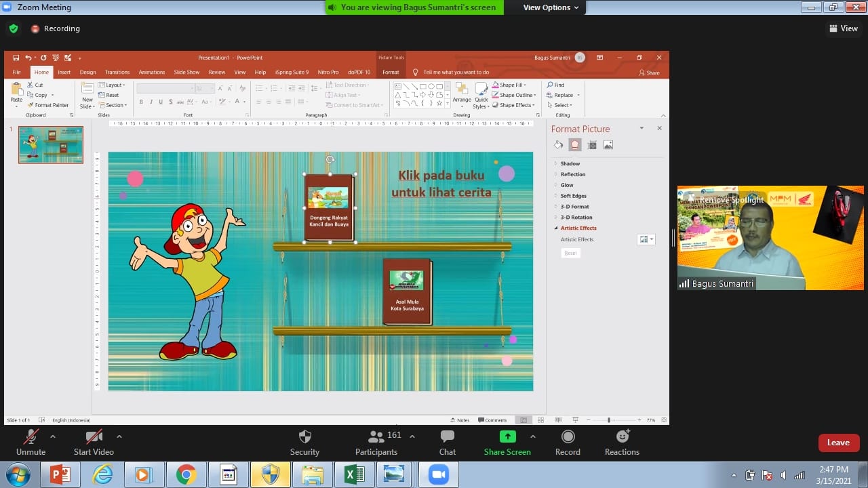Open the Layout dropdown

click(x=112, y=85)
